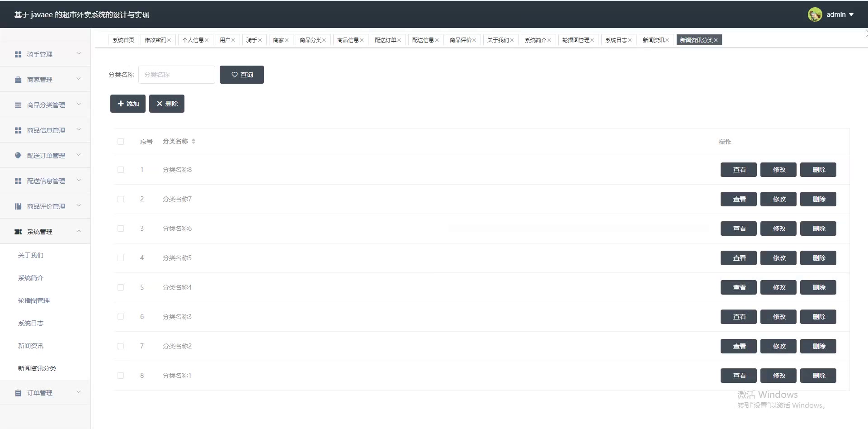Close the 新闻资讯分类 tab
Image resolution: width=868 pixels, height=429 pixels.
pyautogui.click(x=716, y=40)
